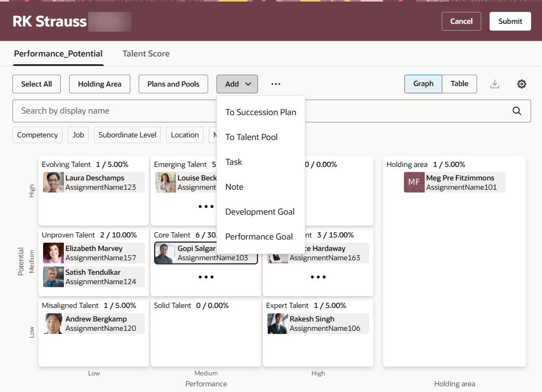Open the ellipsis in the 15.00% talent box
This screenshot has width=542, height=392.
coord(318,277)
